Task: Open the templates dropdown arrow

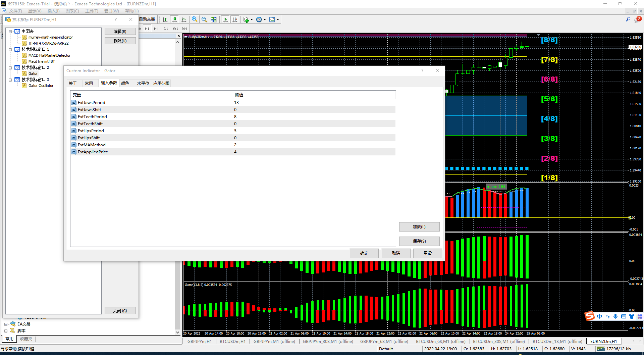Action: (278, 20)
